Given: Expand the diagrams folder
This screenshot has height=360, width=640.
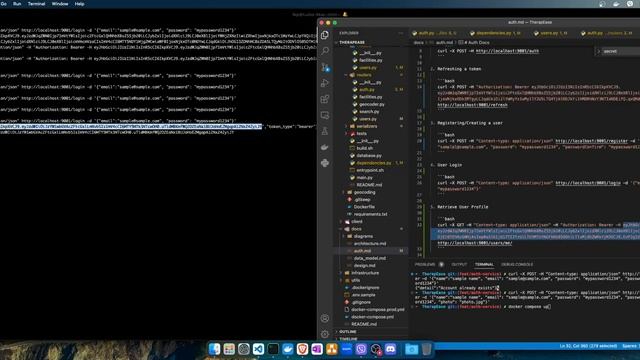Looking at the screenshot, I should (x=344, y=236).
